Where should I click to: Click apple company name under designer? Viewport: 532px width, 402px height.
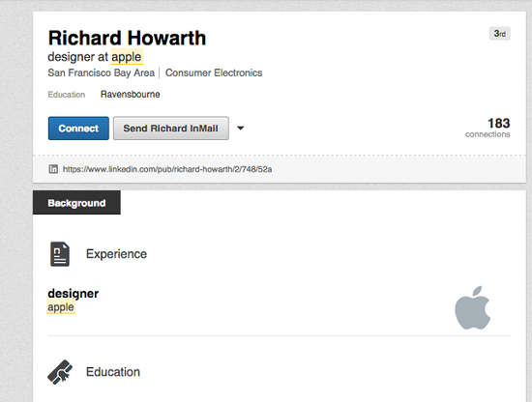pos(61,307)
